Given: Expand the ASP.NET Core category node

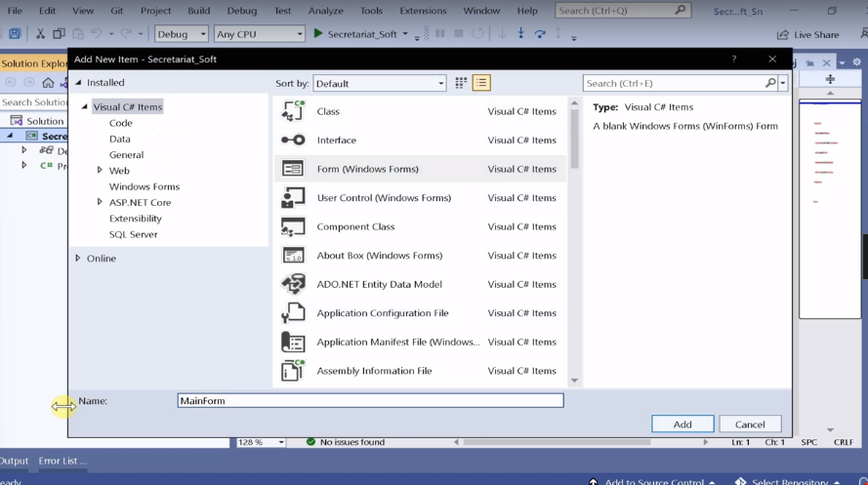Looking at the screenshot, I should [x=100, y=202].
